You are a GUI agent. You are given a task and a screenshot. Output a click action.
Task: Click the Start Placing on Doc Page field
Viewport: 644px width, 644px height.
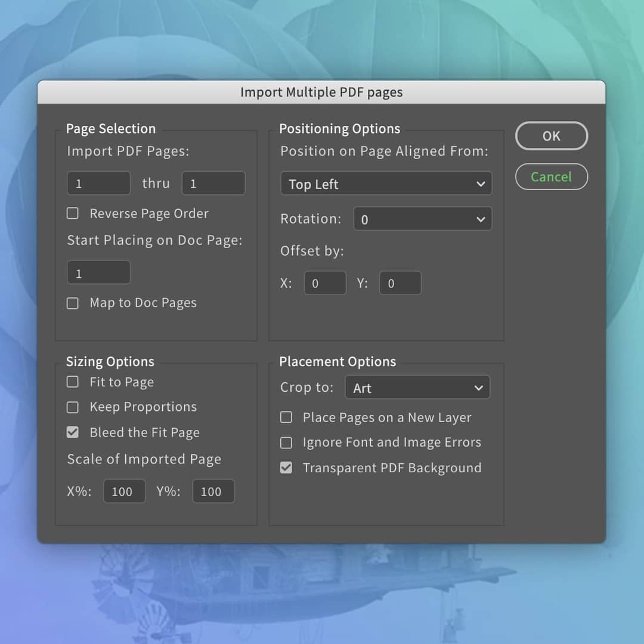click(98, 272)
